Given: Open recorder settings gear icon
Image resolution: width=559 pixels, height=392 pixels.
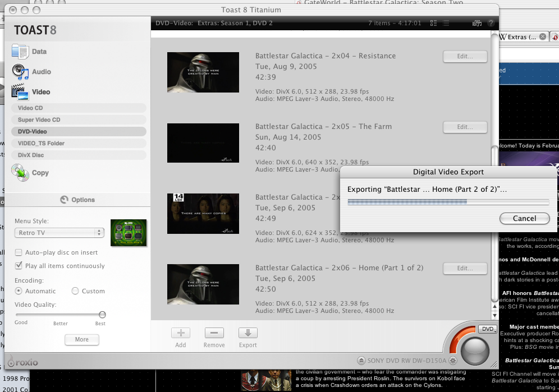Looking at the screenshot, I should pyautogui.click(x=452, y=361).
